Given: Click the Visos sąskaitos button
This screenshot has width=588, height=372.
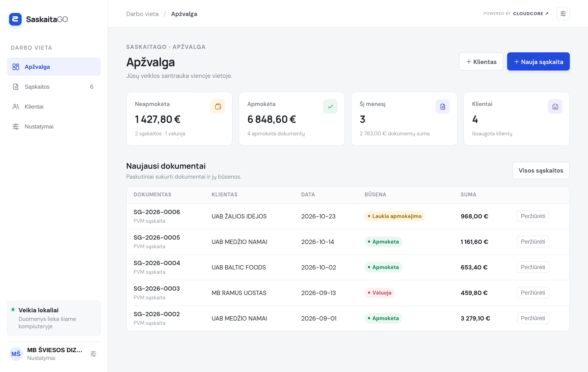Looking at the screenshot, I should coord(541,170).
